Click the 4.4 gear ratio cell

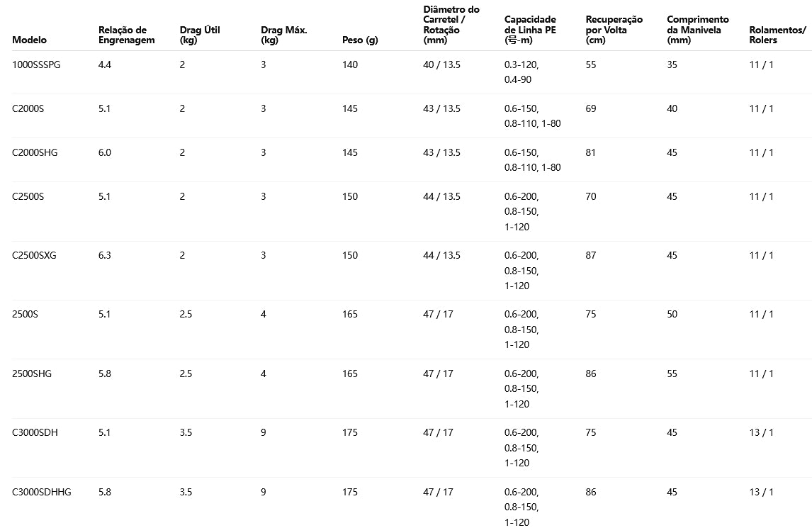[x=105, y=65]
